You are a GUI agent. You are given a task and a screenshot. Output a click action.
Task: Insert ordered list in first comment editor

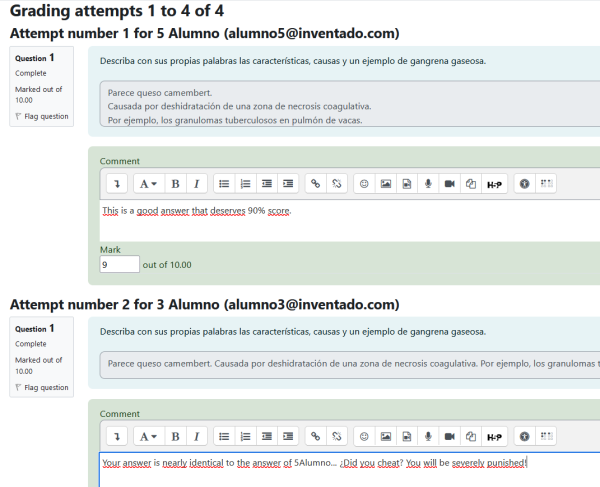point(245,184)
